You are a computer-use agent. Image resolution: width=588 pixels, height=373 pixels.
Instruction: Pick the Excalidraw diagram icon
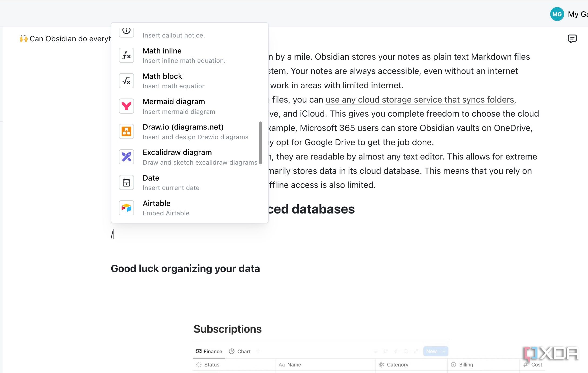click(126, 157)
